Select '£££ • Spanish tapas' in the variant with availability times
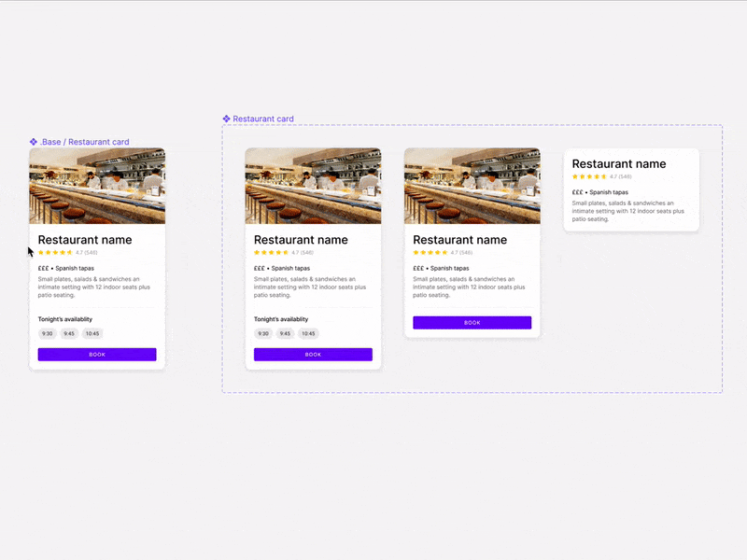747x560 pixels. 282,268
